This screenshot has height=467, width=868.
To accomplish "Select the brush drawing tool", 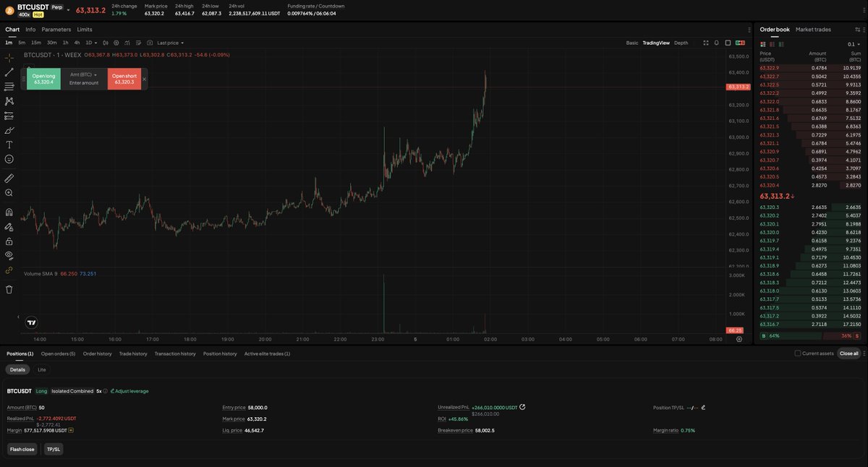I will click(x=9, y=130).
